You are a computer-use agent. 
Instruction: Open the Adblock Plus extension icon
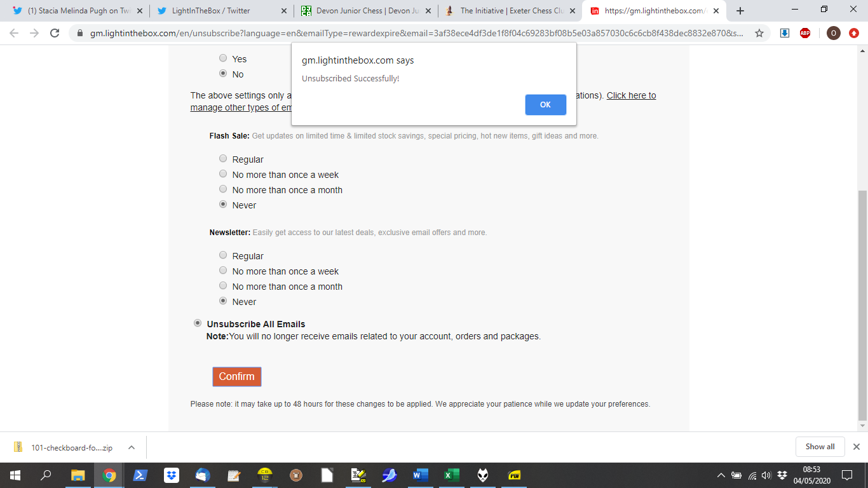(805, 33)
